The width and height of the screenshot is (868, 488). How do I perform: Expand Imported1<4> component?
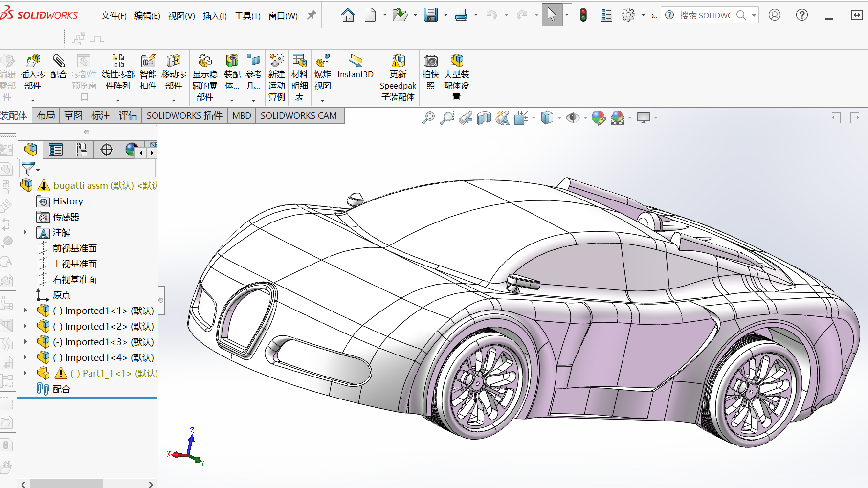(x=25, y=357)
